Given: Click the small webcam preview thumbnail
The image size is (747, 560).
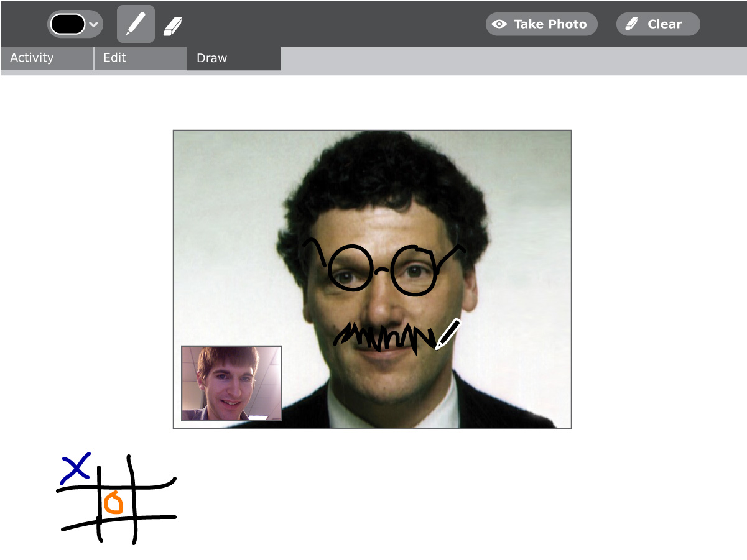Looking at the screenshot, I should click(x=231, y=383).
